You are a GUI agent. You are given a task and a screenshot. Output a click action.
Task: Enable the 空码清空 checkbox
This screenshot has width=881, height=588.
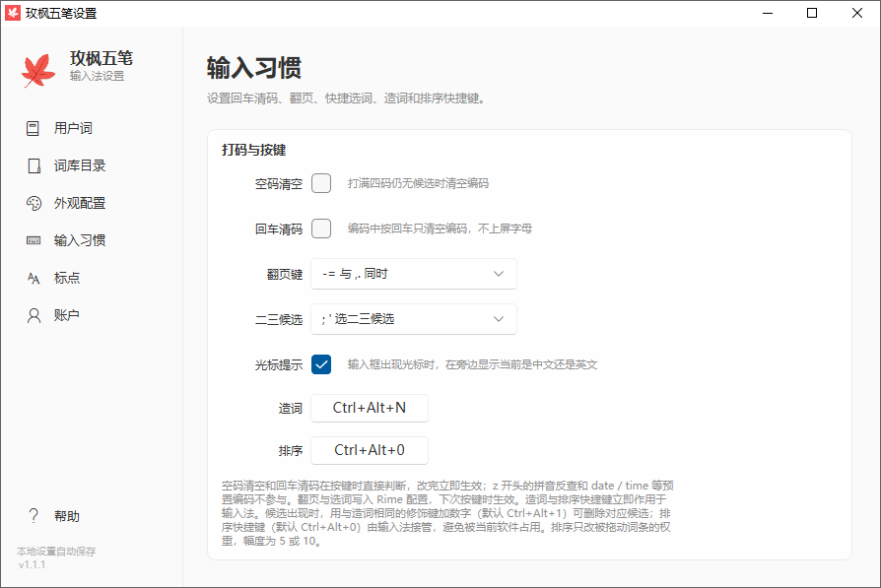tap(321, 183)
